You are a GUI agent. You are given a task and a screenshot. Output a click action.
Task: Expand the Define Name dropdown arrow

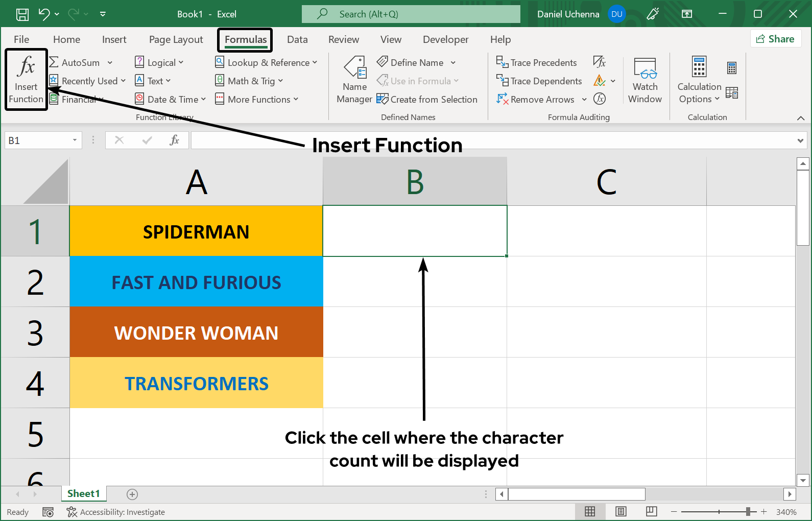click(453, 63)
